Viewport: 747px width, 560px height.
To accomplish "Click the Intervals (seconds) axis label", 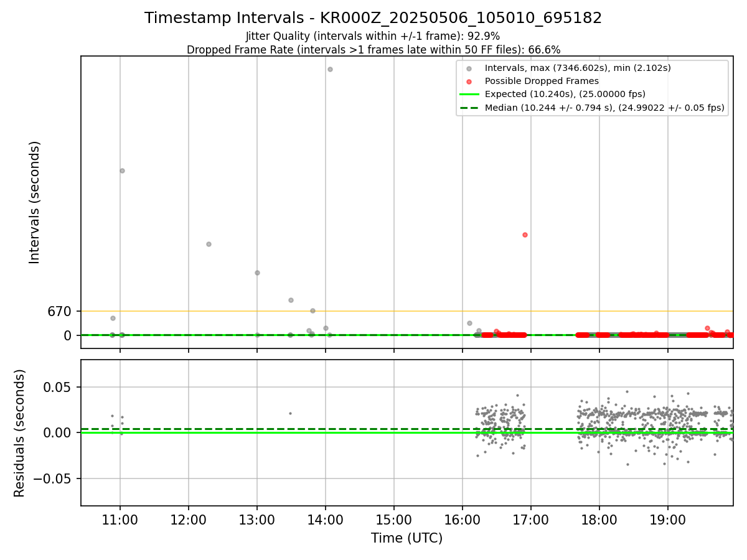I will [x=35, y=202].
